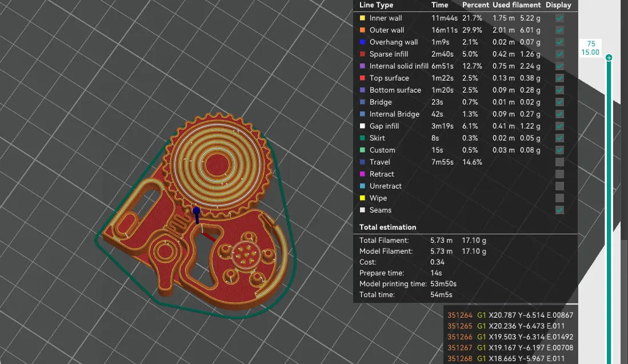Click the Total estimation section header

[387, 227]
